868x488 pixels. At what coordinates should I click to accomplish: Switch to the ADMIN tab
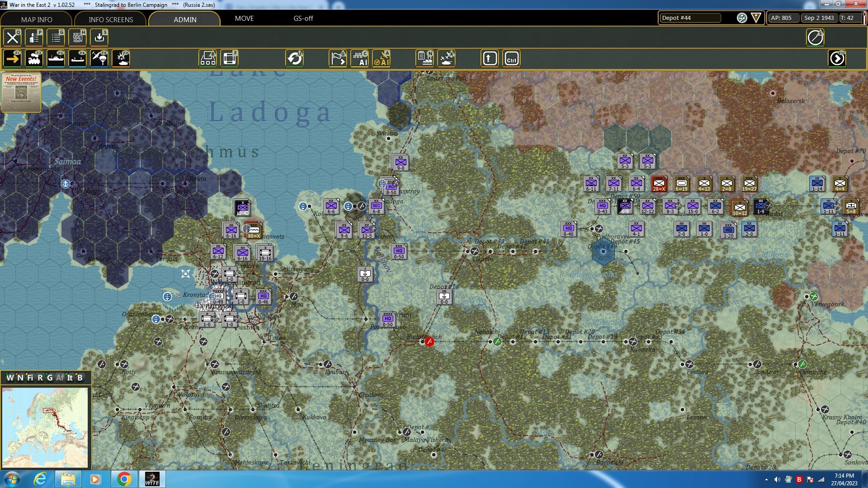click(185, 19)
